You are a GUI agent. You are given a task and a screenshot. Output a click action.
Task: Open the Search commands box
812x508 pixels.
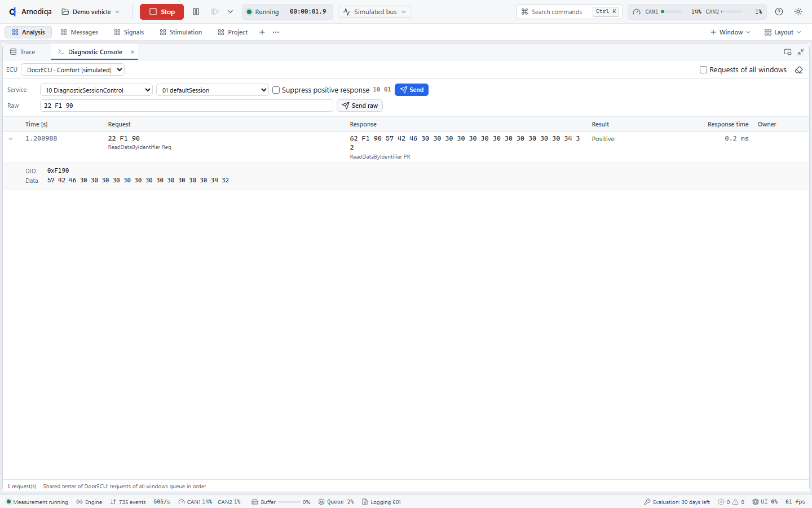(x=569, y=12)
